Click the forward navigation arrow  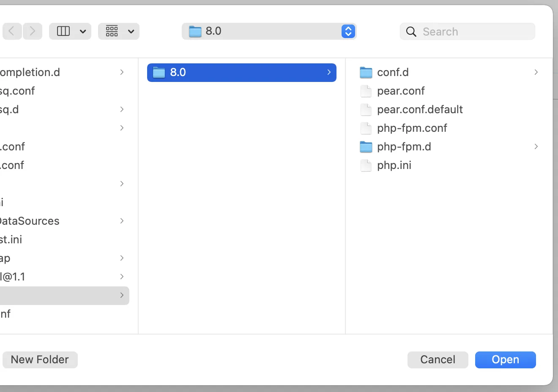click(33, 31)
